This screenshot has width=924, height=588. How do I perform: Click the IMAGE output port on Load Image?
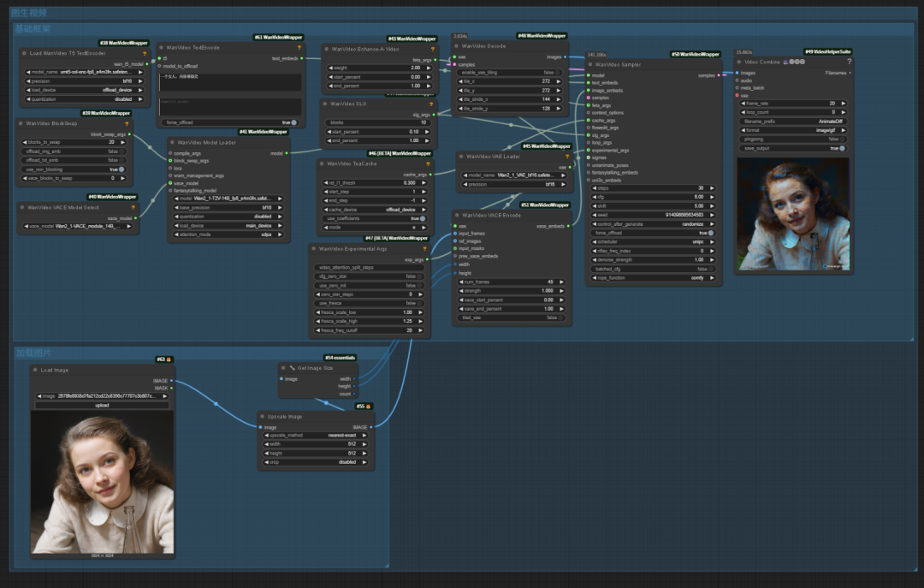pyautogui.click(x=171, y=381)
